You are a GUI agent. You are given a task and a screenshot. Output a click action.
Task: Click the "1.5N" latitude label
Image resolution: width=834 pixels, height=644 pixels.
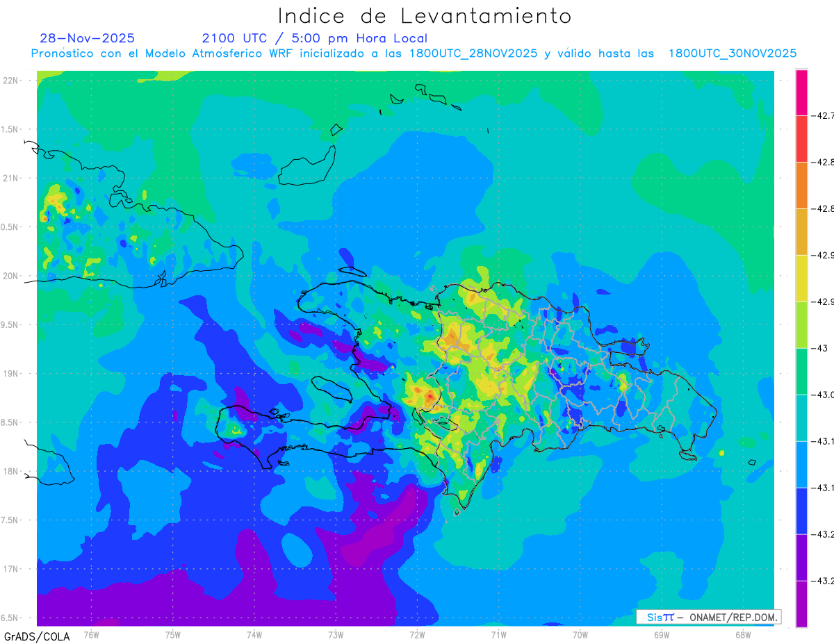10,129
